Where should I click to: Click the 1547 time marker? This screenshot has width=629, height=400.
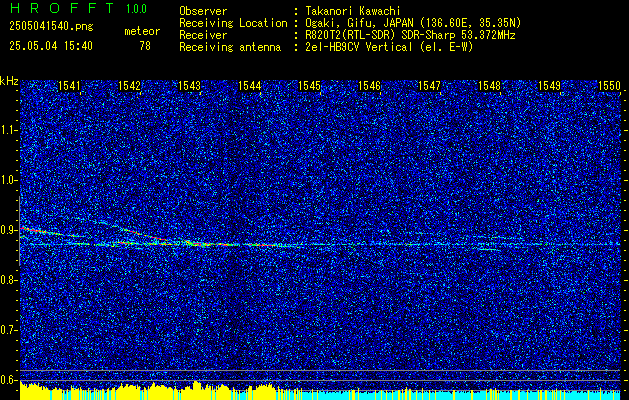click(x=430, y=86)
